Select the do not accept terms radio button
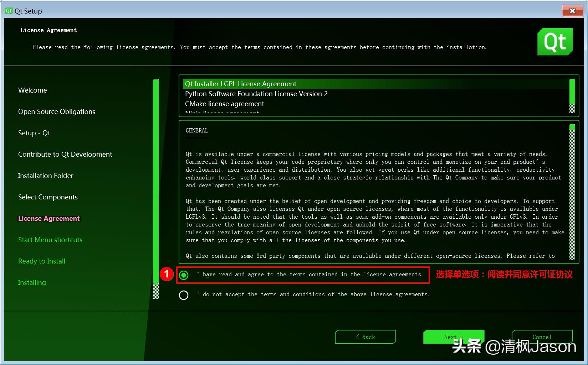Viewport: 588px width, 365px height. click(x=184, y=295)
